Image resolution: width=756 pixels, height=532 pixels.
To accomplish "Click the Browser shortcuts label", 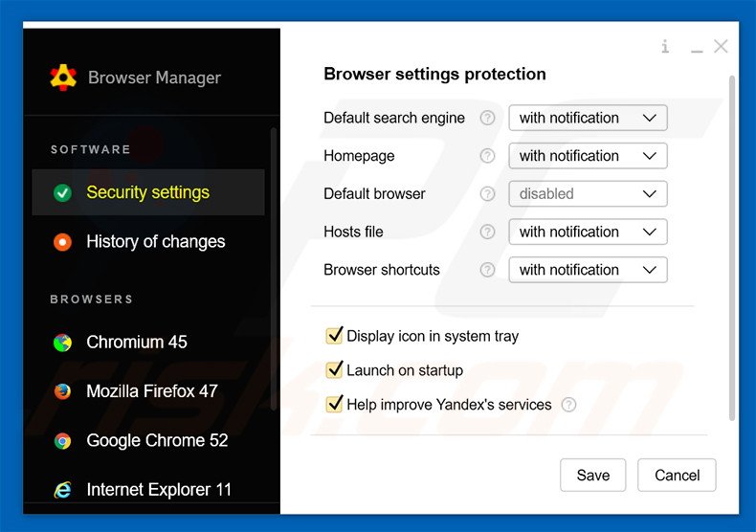I will tap(382, 270).
